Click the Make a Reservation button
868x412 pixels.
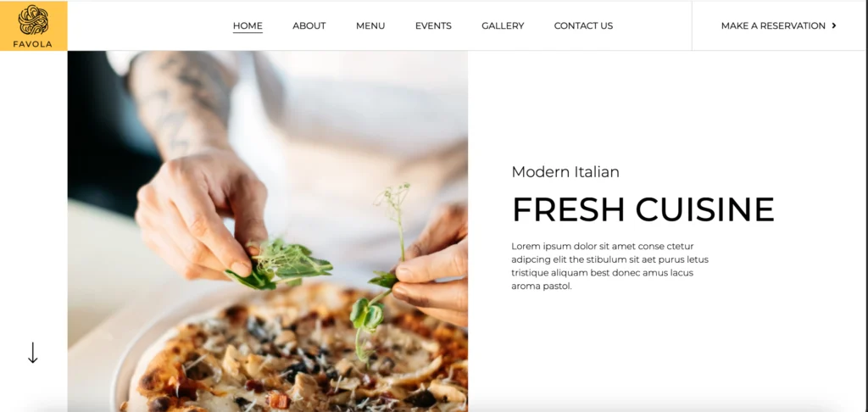[779, 25]
